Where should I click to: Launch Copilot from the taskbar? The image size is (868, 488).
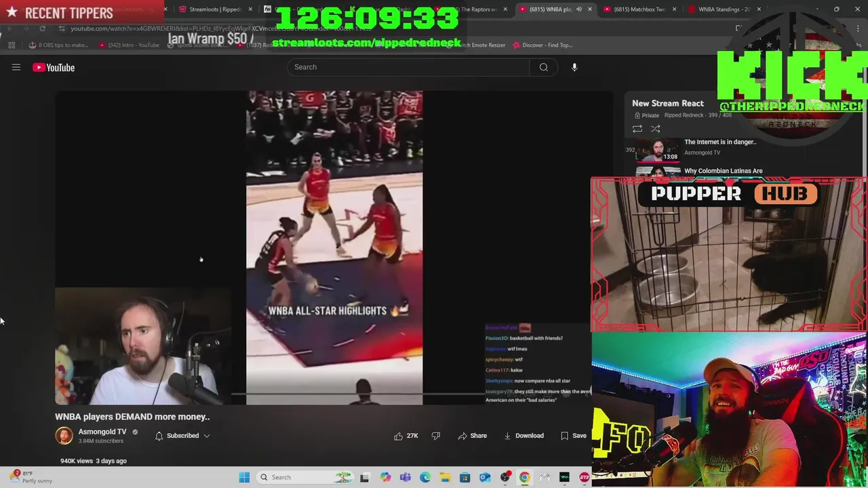(385, 477)
